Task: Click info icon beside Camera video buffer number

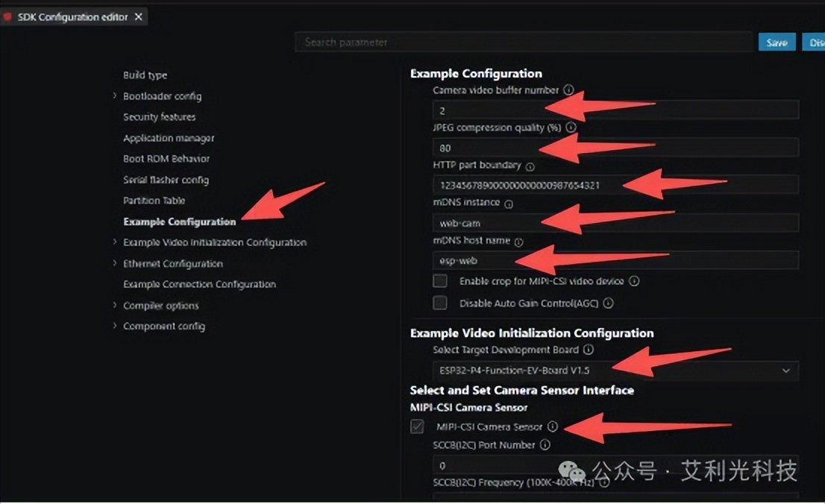Action: (568, 90)
